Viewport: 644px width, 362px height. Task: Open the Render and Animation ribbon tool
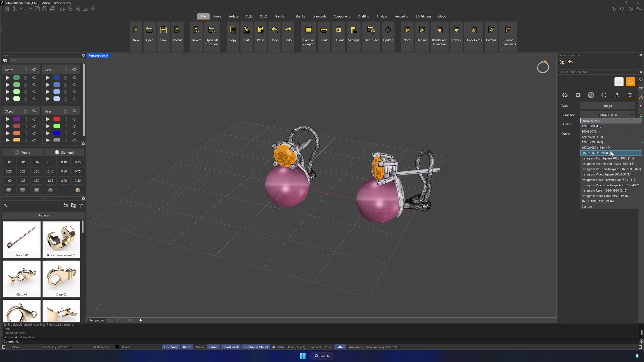pos(439,30)
